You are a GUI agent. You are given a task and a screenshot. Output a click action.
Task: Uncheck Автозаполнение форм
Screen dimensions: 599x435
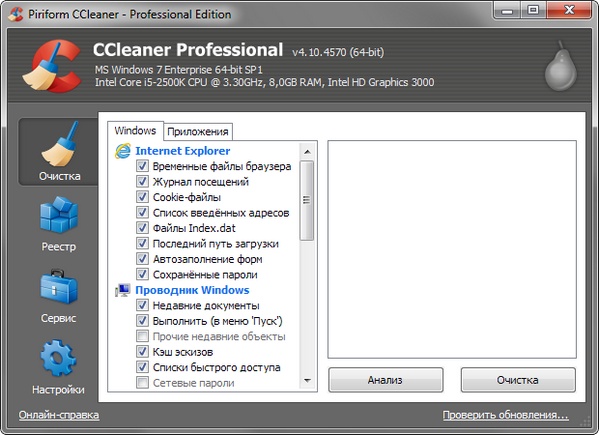pyautogui.click(x=142, y=259)
